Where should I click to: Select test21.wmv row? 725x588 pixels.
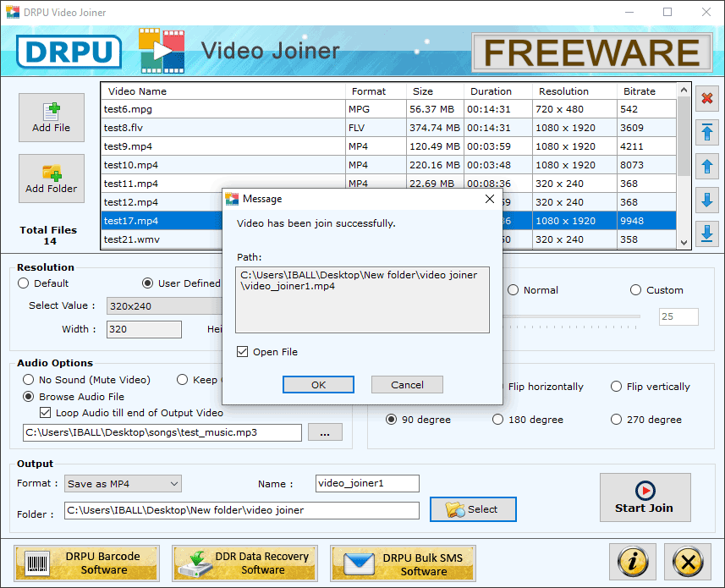coord(388,239)
